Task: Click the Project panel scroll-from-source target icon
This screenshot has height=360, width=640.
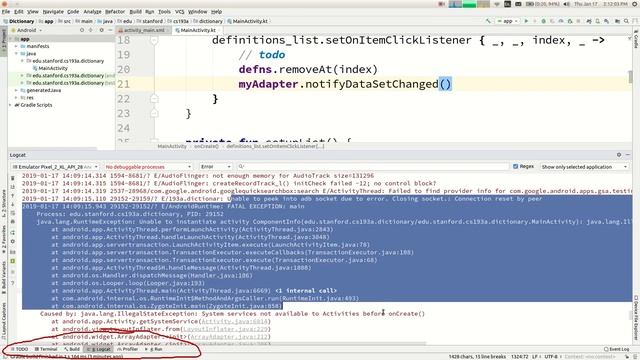Action: pyautogui.click(x=82, y=30)
